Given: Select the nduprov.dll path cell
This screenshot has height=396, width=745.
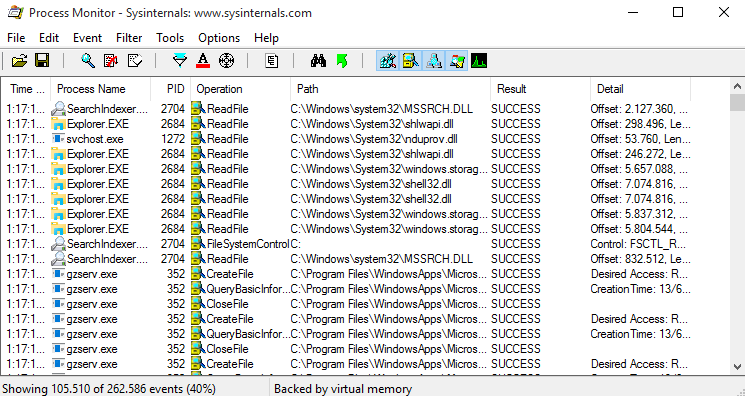Looking at the screenshot, I should (x=374, y=139).
